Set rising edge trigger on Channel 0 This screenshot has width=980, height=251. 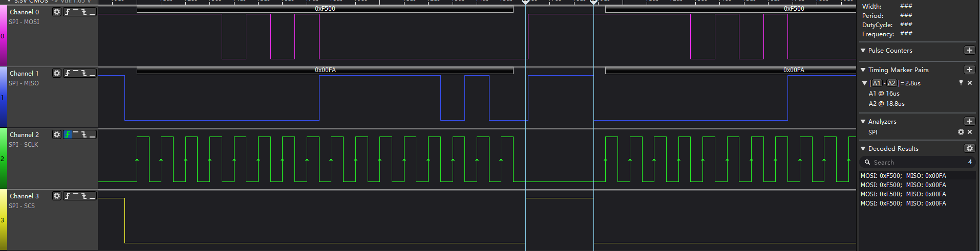tap(68, 12)
